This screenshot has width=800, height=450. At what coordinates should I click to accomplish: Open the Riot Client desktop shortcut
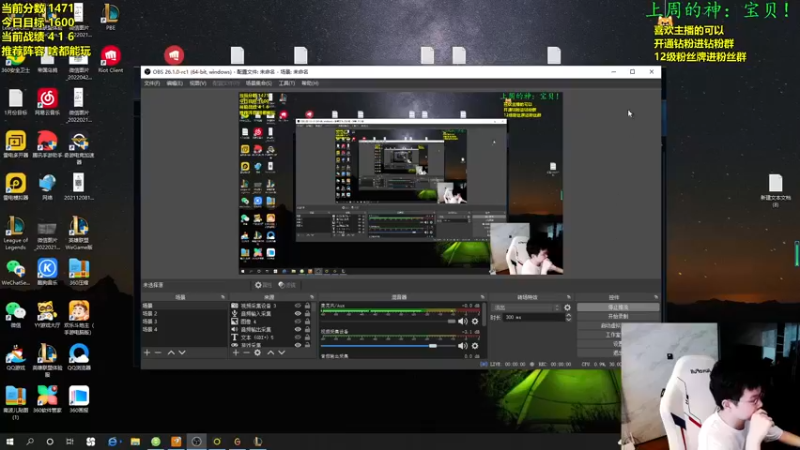pos(111,60)
